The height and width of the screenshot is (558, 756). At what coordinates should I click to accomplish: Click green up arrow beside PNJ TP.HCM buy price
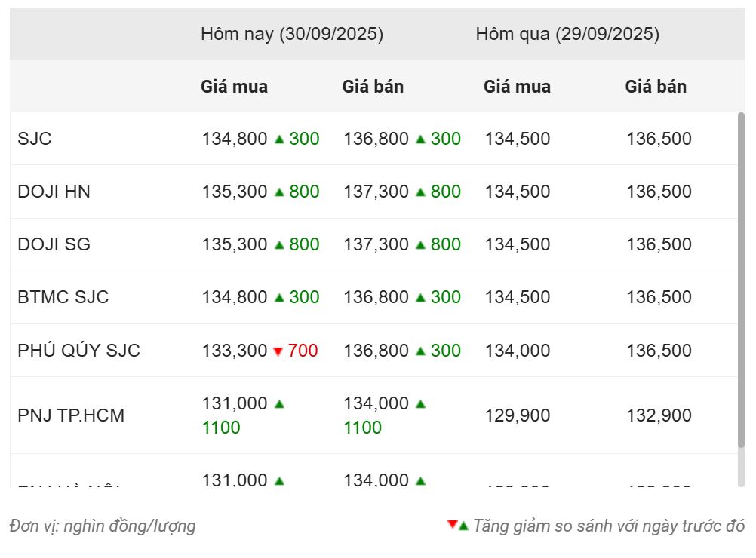[x=279, y=404]
